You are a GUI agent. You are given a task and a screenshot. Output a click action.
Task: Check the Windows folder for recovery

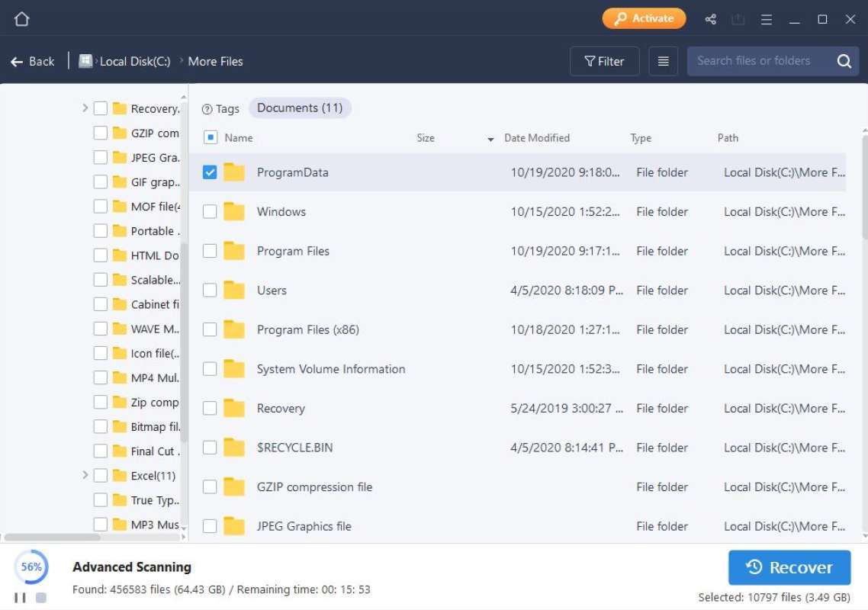point(210,211)
